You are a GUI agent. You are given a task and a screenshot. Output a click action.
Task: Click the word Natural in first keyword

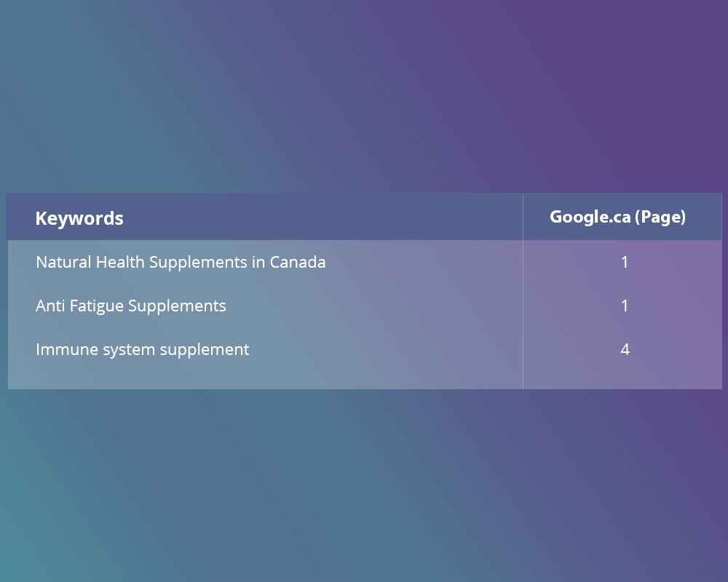[64, 262]
